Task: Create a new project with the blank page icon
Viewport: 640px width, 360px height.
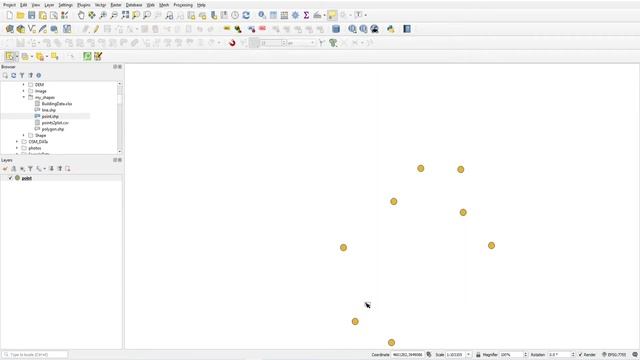Action: tap(9, 16)
